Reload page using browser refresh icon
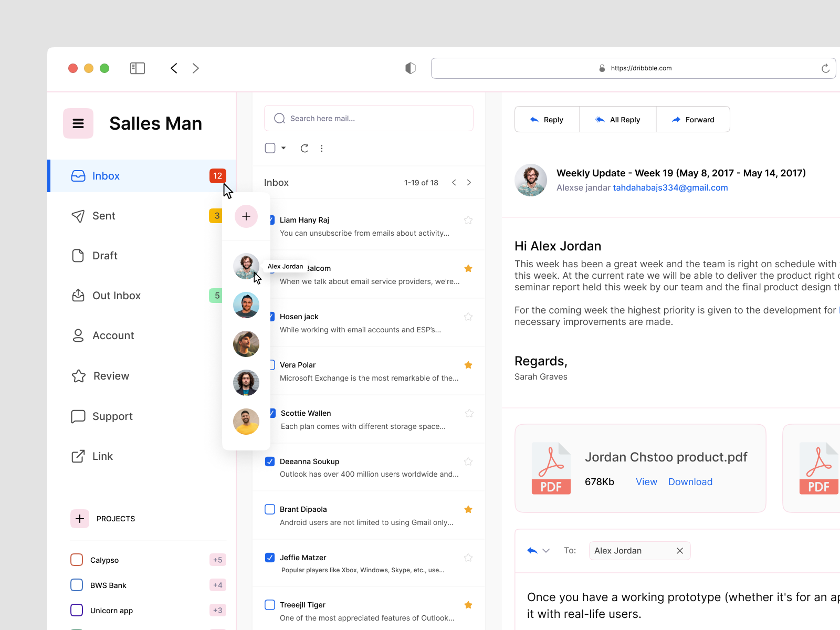 pos(825,68)
